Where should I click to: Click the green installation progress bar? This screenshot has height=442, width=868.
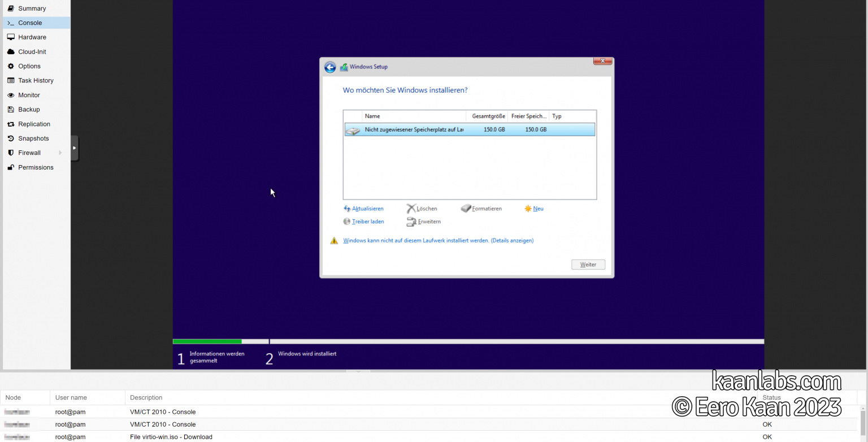pyautogui.click(x=207, y=341)
